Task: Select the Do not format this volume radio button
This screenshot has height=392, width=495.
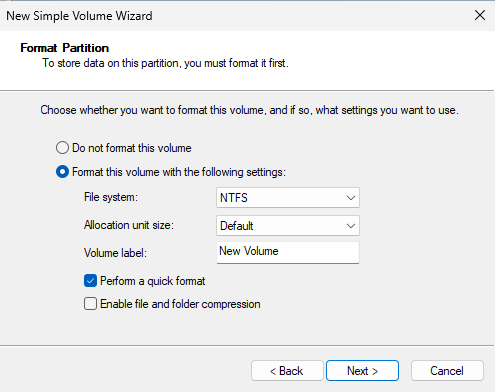Action: click(x=62, y=148)
